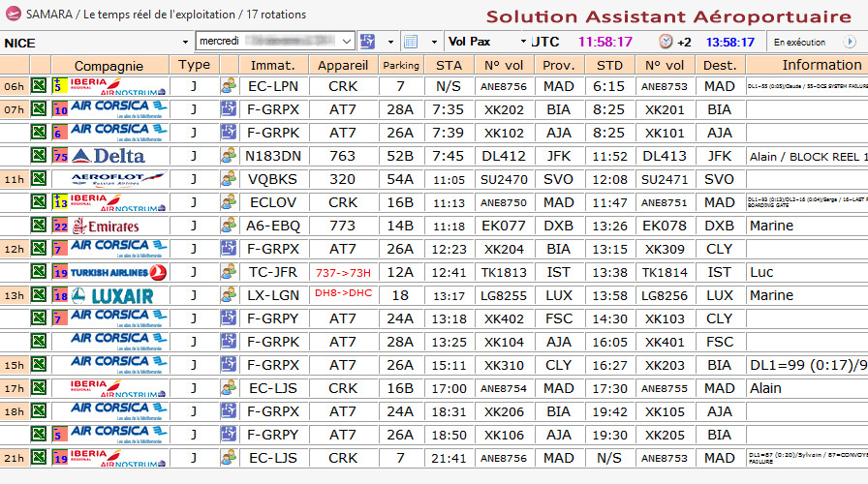Screen dimensions: 868x484
Task: Click the En exécution status button
Action: [x=800, y=42]
